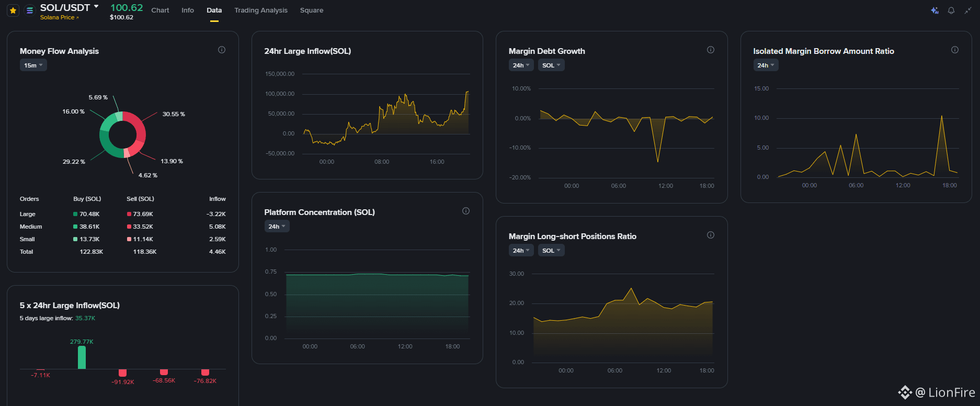Open the Solana Price link
The image size is (980, 406).
pos(60,17)
